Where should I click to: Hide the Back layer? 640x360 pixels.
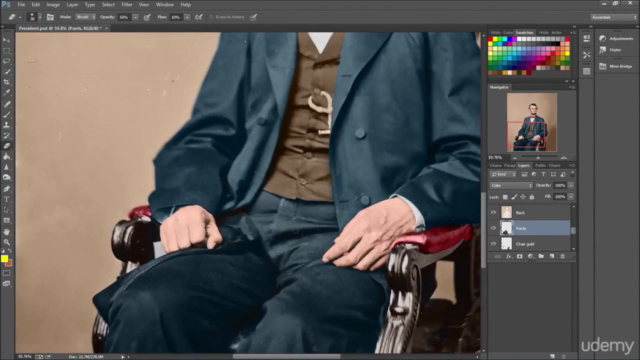tap(493, 212)
